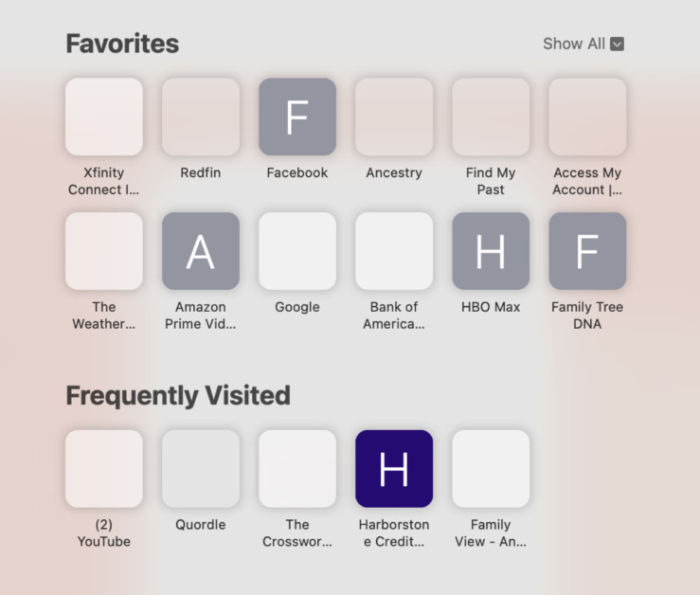Open the Redfin favorite
Viewport: 700px width, 595px height.
pos(201,117)
